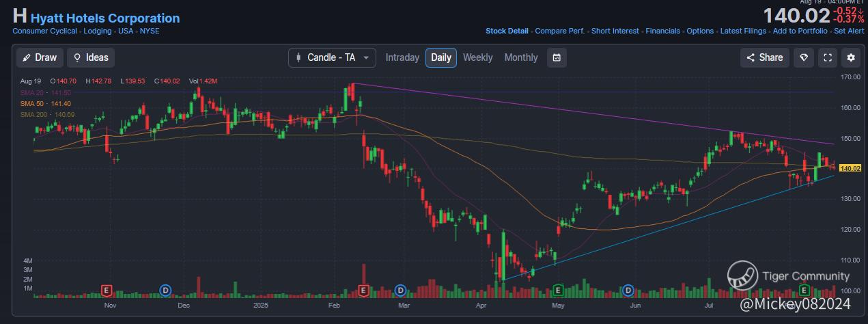Open the Compare Perf. link
The width and height of the screenshot is (868, 324).
559,31
